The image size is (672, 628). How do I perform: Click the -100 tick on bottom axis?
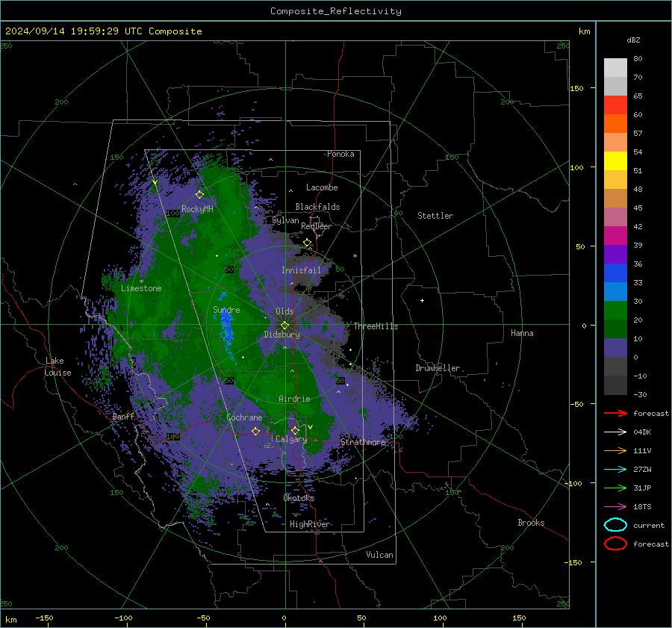(123, 618)
